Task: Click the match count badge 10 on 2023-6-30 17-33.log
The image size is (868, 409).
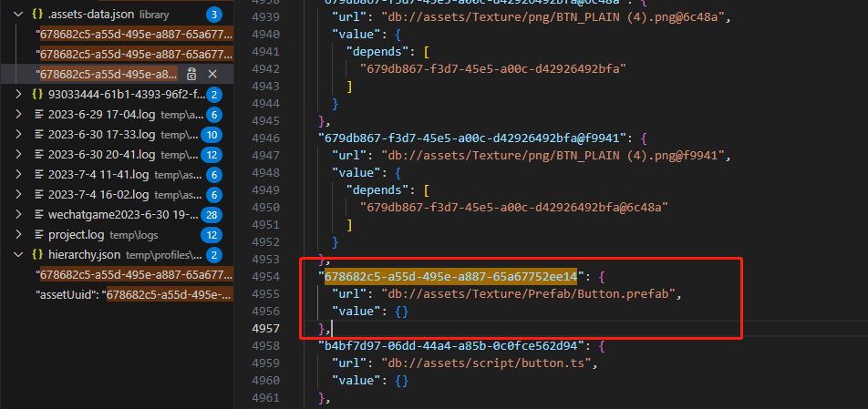Action: pos(211,135)
